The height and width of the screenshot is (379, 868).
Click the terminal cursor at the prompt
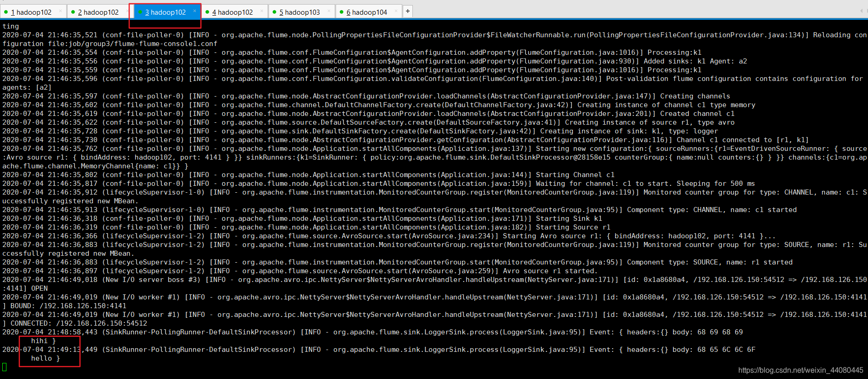(x=5, y=367)
